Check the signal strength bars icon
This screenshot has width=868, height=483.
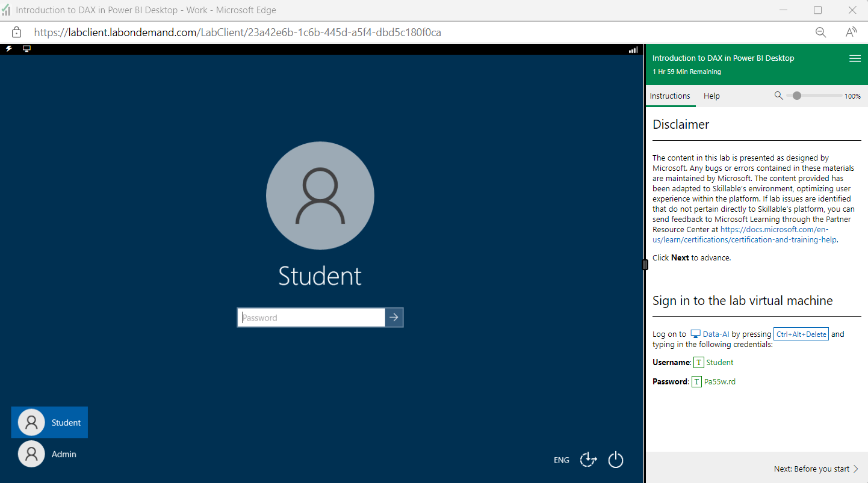pos(633,50)
